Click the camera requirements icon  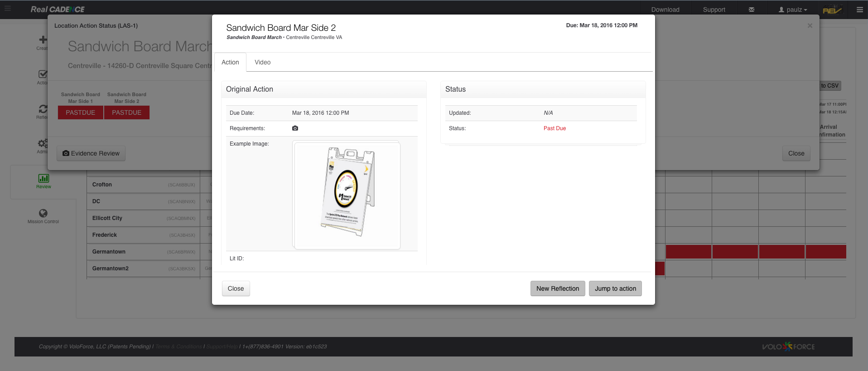[295, 128]
